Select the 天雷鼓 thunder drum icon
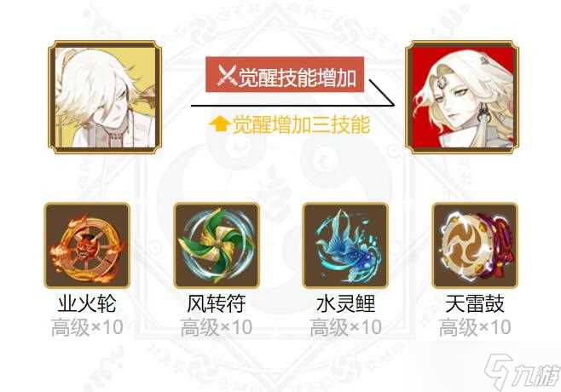This screenshot has width=561, height=392. coord(475,245)
